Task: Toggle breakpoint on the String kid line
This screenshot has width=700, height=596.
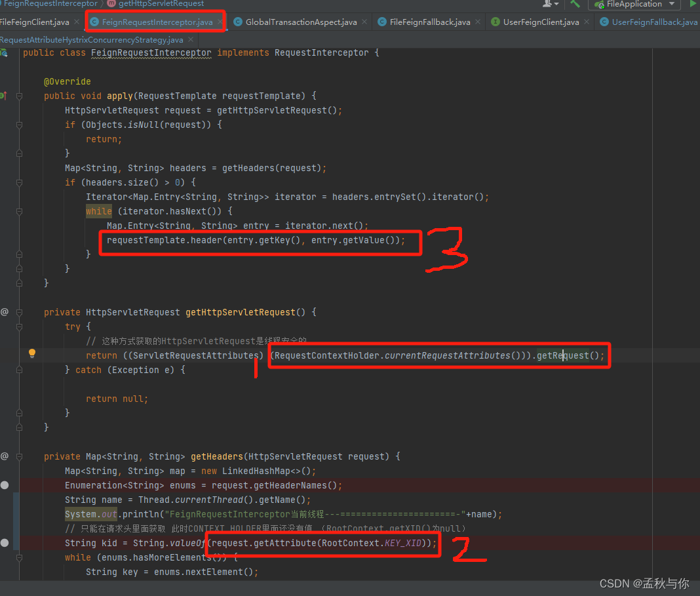Action: (5, 543)
